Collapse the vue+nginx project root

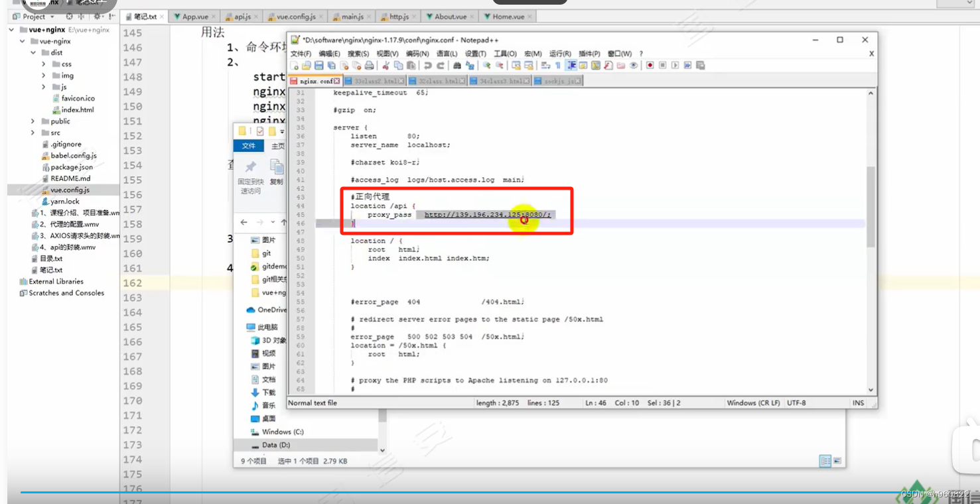click(x=12, y=30)
